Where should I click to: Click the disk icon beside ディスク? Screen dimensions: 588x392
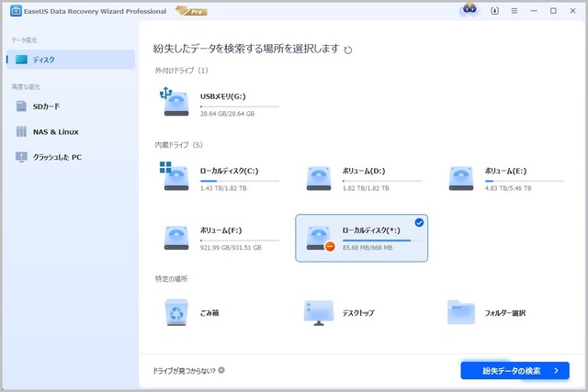[21, 59]
